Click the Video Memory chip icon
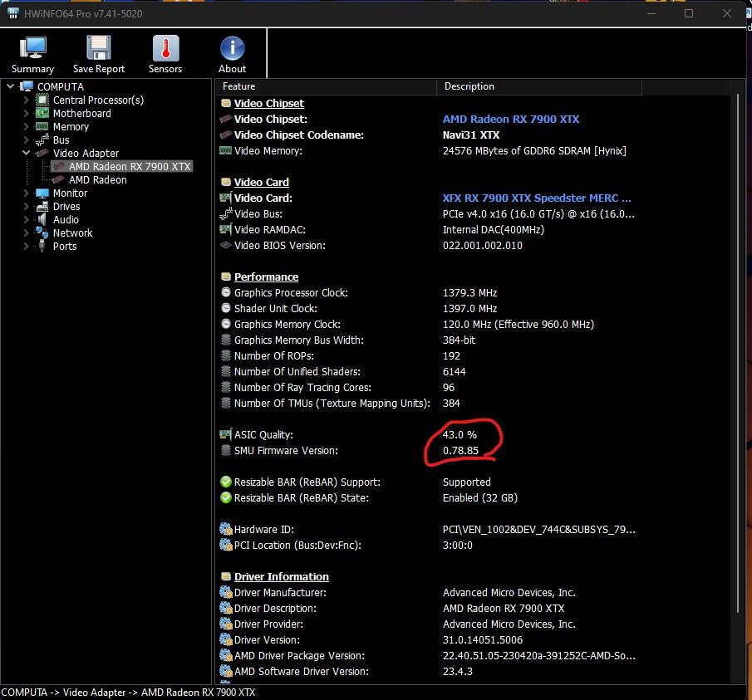 coord(226,150)
